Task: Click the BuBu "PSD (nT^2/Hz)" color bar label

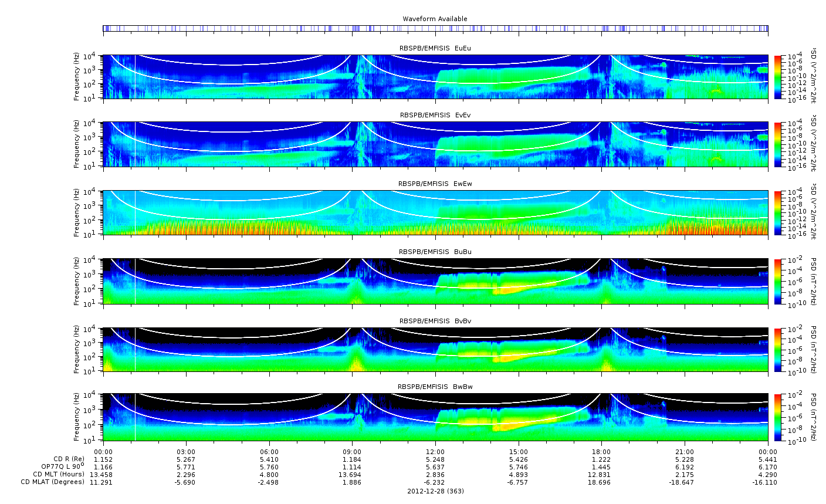Action: (x=814, y=281)
